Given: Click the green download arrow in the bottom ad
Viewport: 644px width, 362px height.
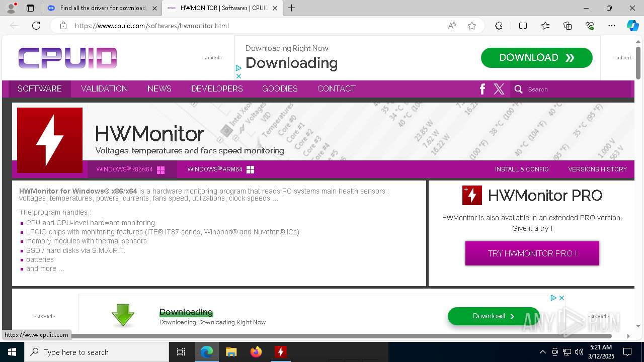Looking at the screenshot, I should point(123,315).
